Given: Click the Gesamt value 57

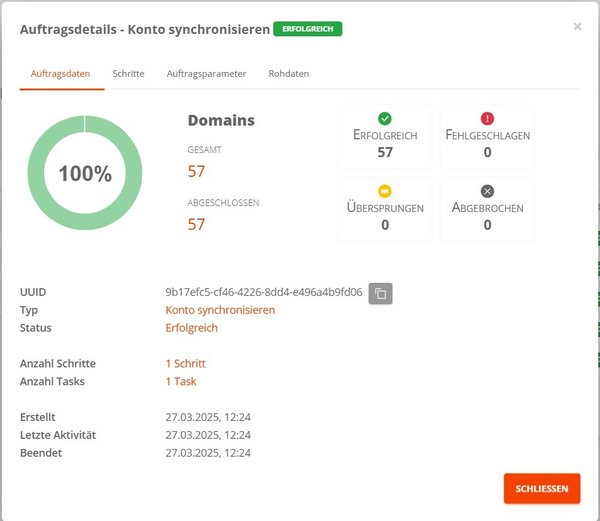Looking at the screenshot, I should [x=196, y=171].
